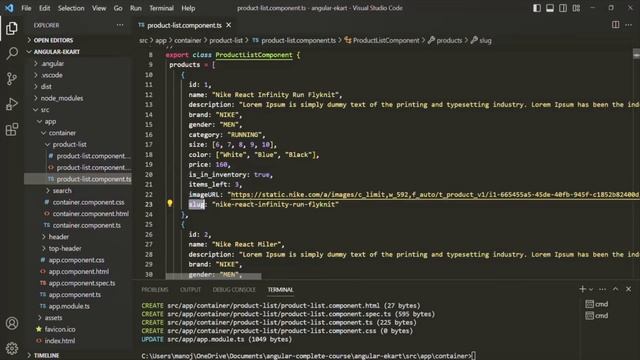Image resolution: width=640 pixels, height=360 pixels.
Task: Click the editor horizontal scrollbar
Action: coord(213,276)
